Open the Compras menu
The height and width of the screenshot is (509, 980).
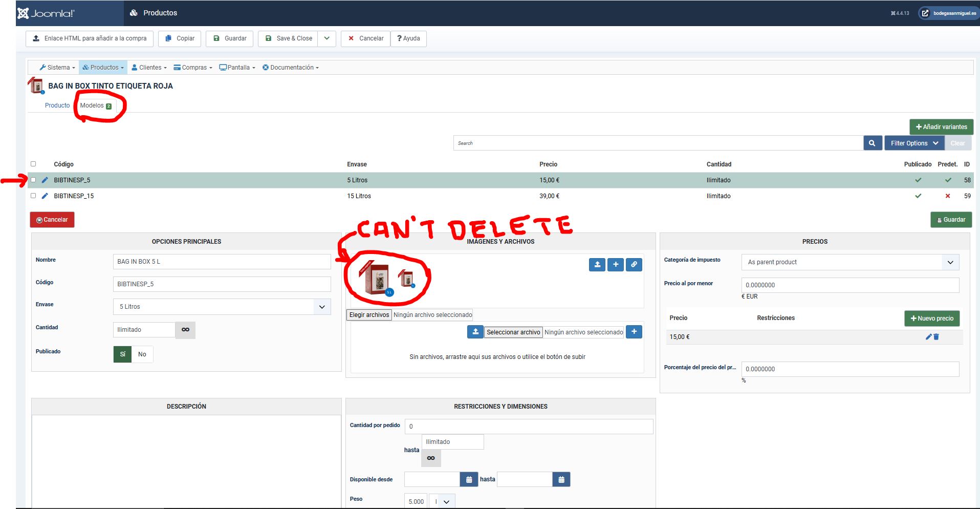coord(193,68)
